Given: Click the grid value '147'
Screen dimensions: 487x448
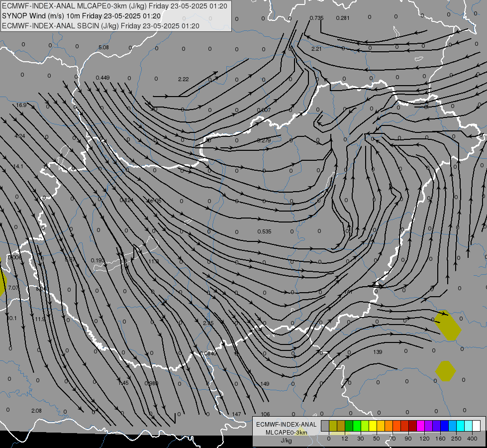Looking at the screenshot, I should click(236, 414).
